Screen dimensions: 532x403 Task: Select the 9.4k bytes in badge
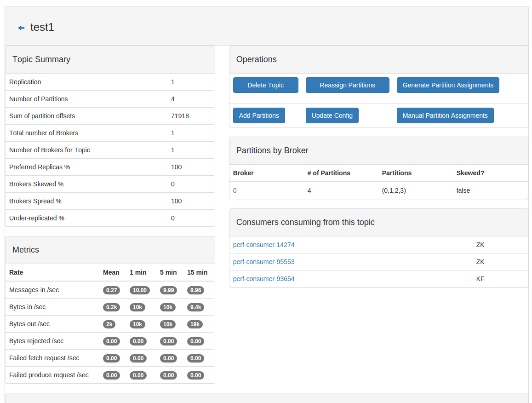click(x=195, y=307)
